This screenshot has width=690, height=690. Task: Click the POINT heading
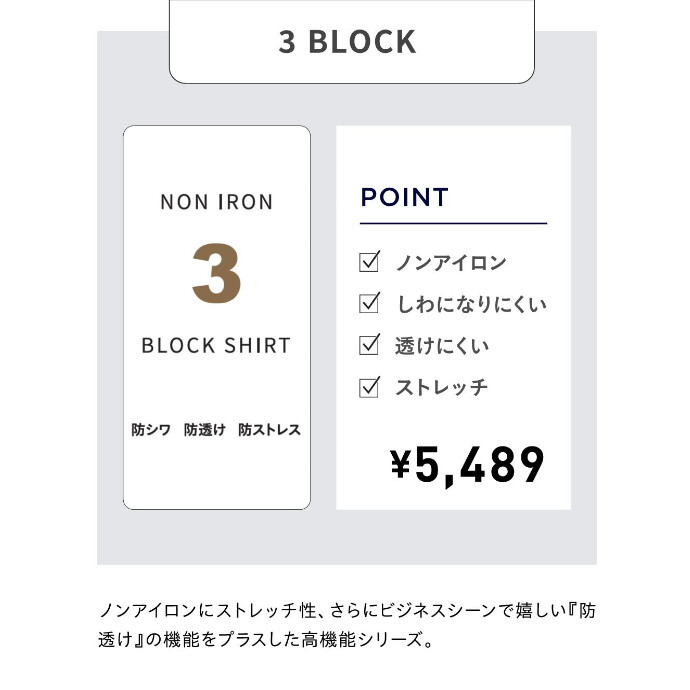coord(404,196)
